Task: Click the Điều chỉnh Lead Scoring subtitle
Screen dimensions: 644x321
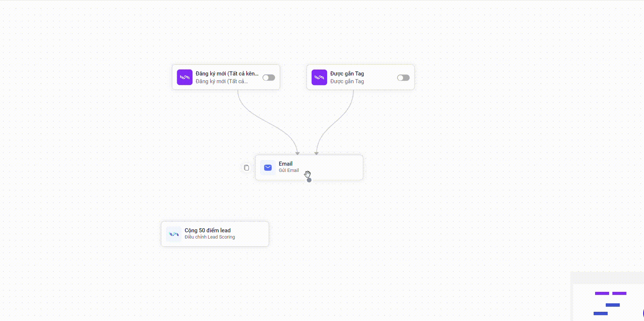Action: pyautogui.click(x=210, y=237)
